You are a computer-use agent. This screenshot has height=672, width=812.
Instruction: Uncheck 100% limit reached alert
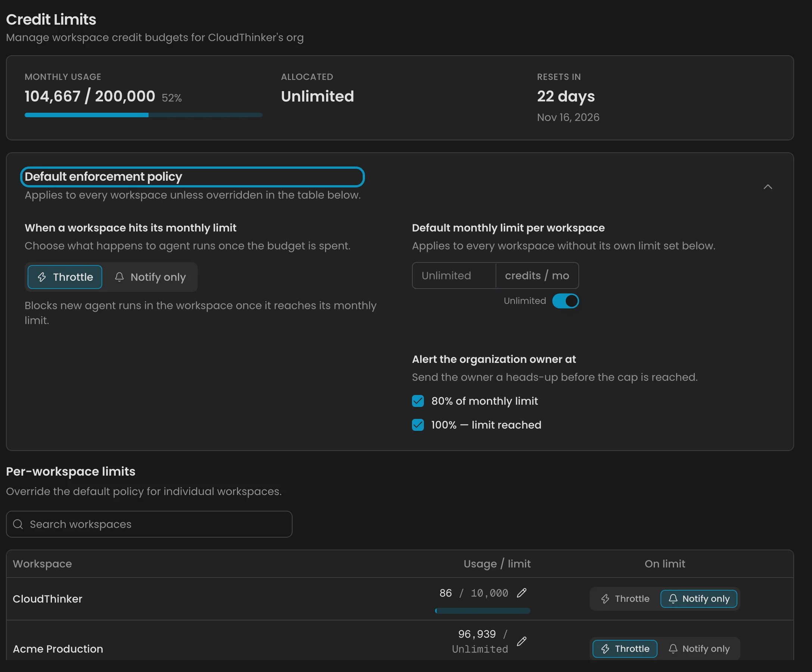point(418,425)
